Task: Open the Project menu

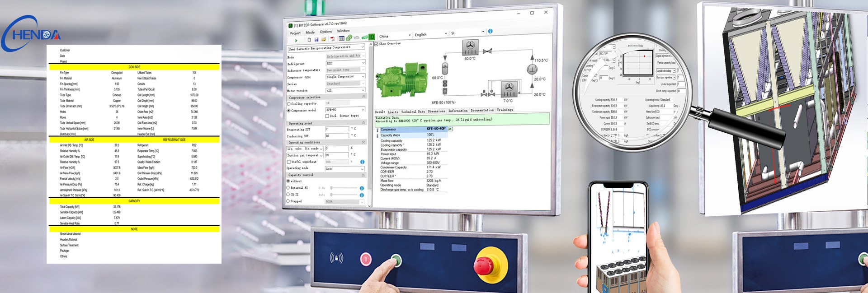Action: point(295,33)
